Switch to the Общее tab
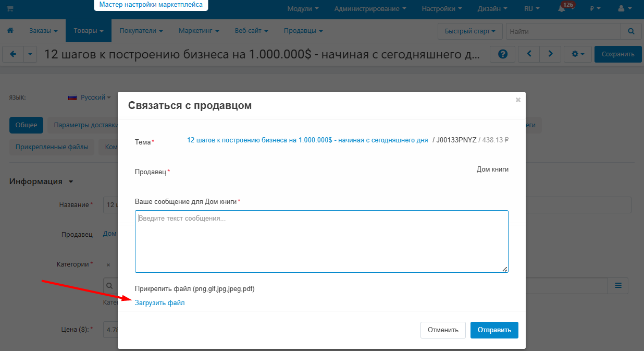 26,125
